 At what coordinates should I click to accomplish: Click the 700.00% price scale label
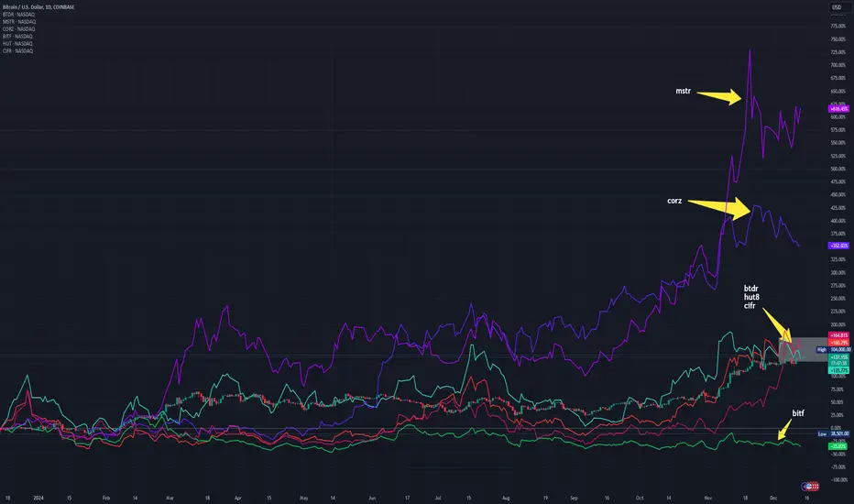tap(838, 65)
